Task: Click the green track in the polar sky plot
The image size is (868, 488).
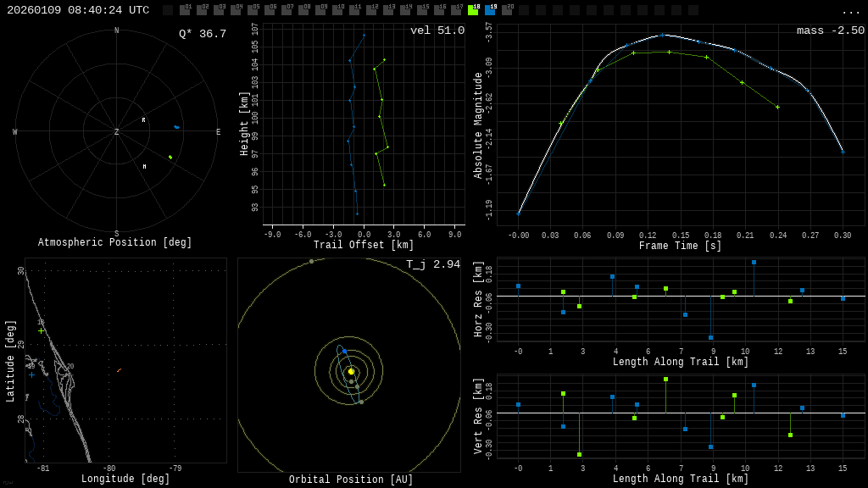Action: click(x=170, y=157)
